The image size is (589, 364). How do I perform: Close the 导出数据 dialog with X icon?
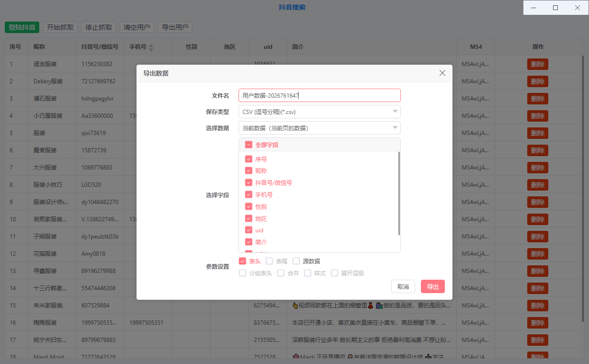point(442,73)
